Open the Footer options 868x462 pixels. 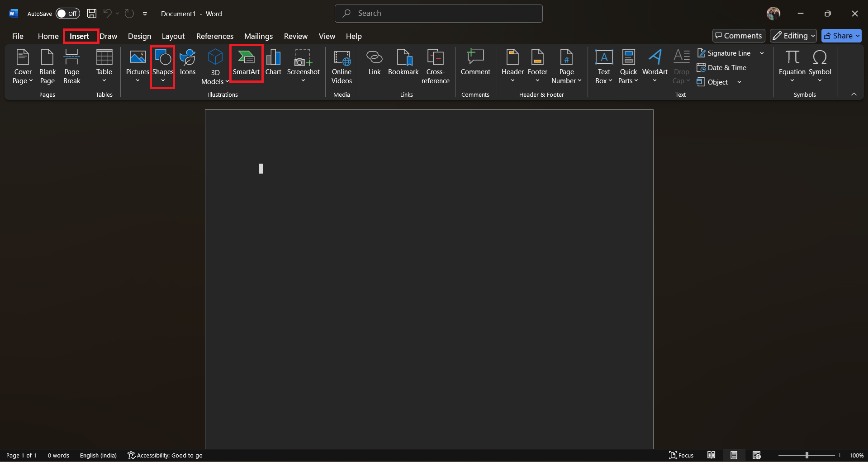537,66
